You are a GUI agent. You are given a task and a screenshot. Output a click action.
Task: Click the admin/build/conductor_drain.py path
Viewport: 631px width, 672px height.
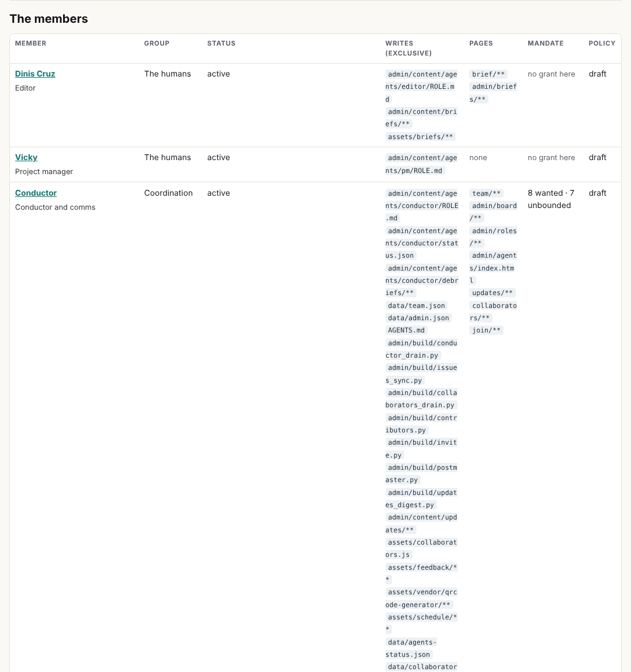(x=421, y=349)
